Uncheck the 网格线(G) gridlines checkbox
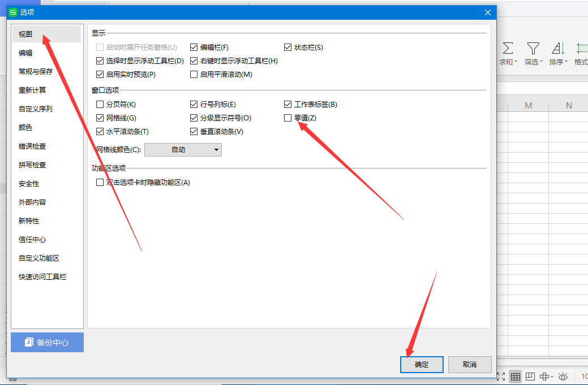 100,118
